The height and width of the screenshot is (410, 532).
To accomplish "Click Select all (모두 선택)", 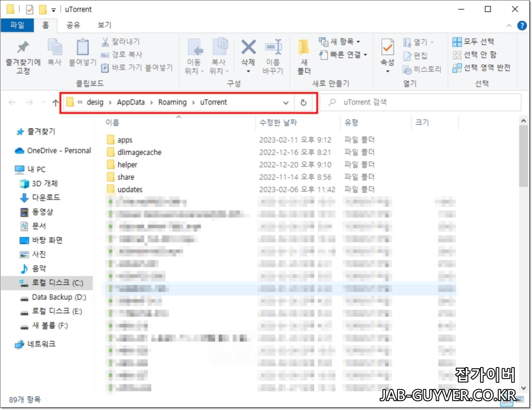I will click(x=473, y=42).
